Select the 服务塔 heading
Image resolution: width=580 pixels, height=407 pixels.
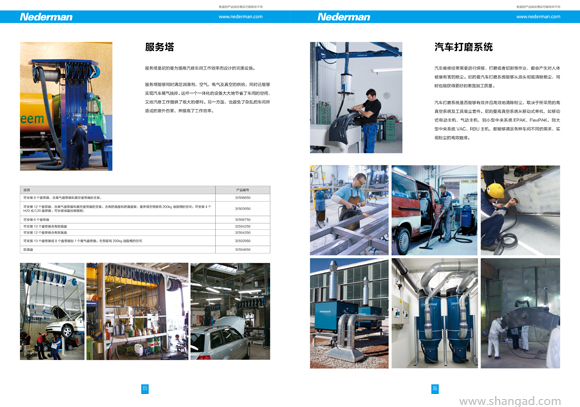[x=159, y=47]
